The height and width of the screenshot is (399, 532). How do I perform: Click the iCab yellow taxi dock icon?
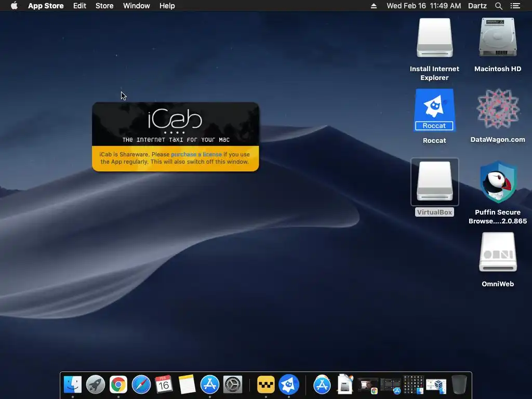tap(265, 384)
